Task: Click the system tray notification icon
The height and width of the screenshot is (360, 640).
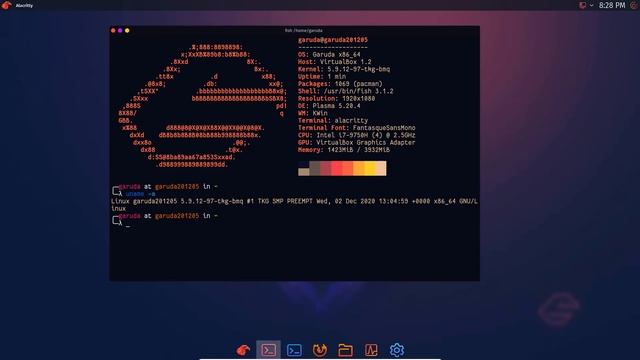Action: click(x=582, y=5)
